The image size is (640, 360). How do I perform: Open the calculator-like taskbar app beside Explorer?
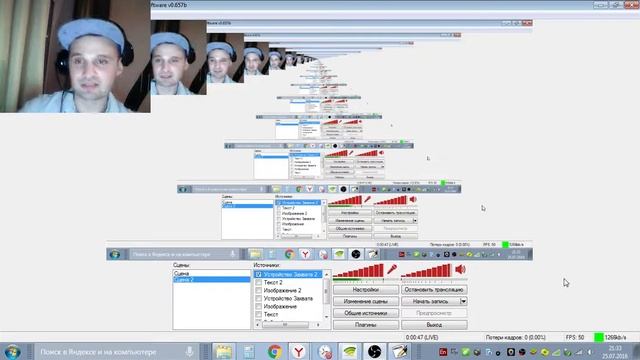click(x=249, y=351)
